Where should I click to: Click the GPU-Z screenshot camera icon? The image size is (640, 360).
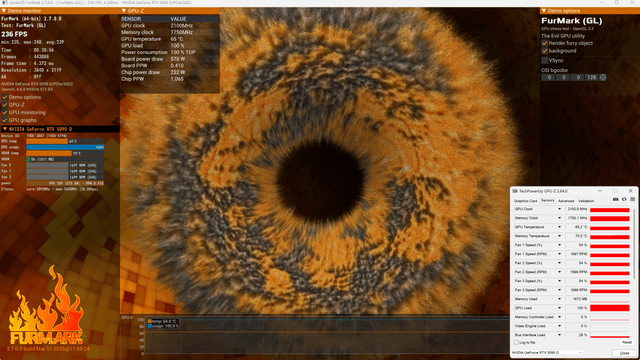[616, 200]
